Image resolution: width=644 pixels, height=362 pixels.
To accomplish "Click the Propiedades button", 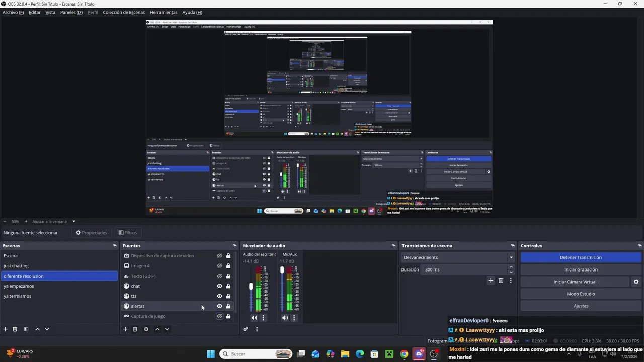I will 92,233.
